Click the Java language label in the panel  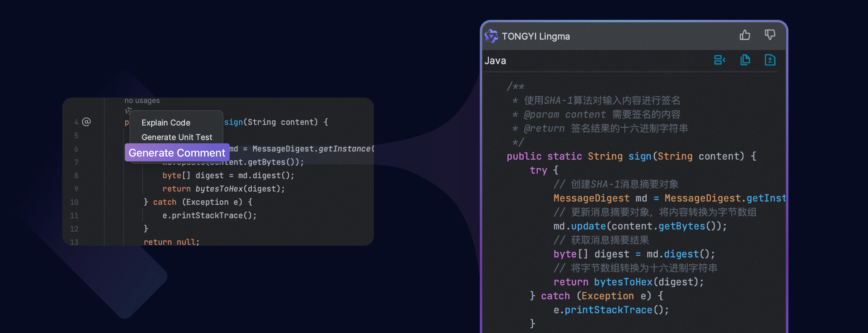coord(495,61)
